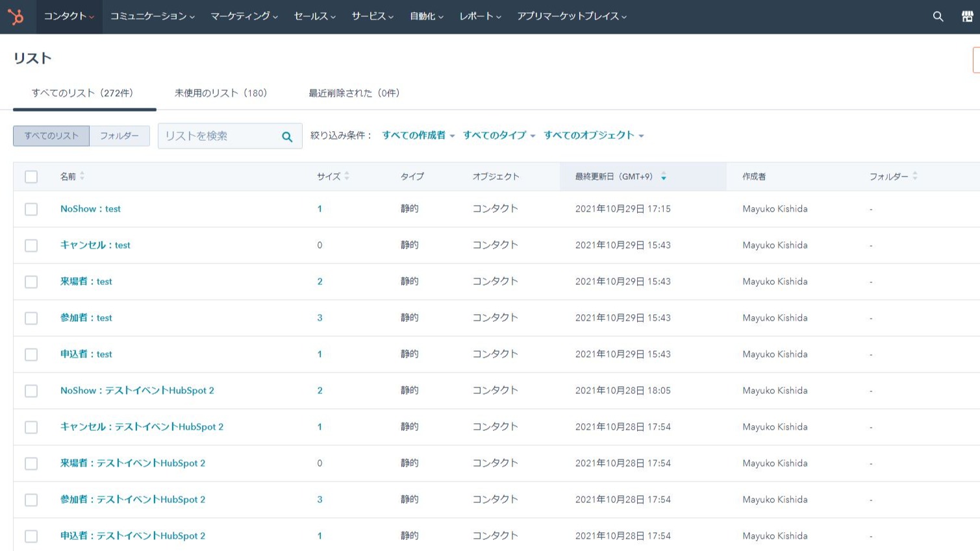Switch to フォルダー view button
Viewport: 980px width, 551px height.
[x=119, y=136]
